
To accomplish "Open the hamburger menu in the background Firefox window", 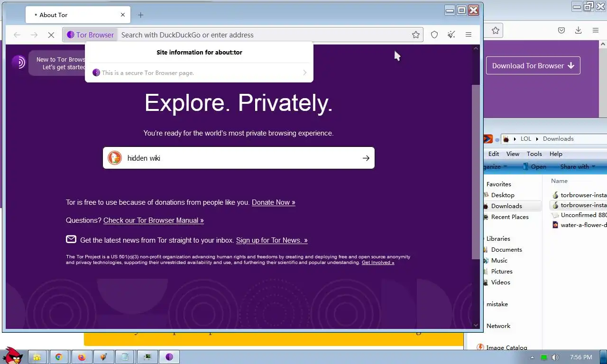I will pyautogui.click(x=596, y=30).
